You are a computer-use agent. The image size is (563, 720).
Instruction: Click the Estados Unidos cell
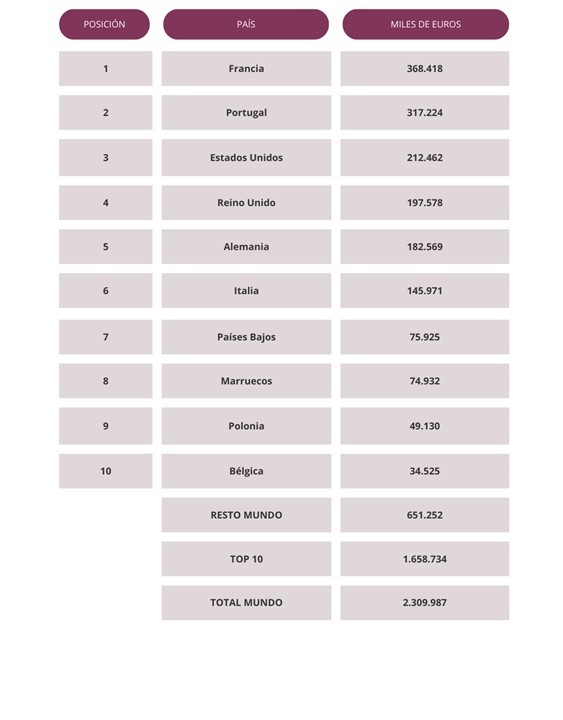tap(246, 158)
